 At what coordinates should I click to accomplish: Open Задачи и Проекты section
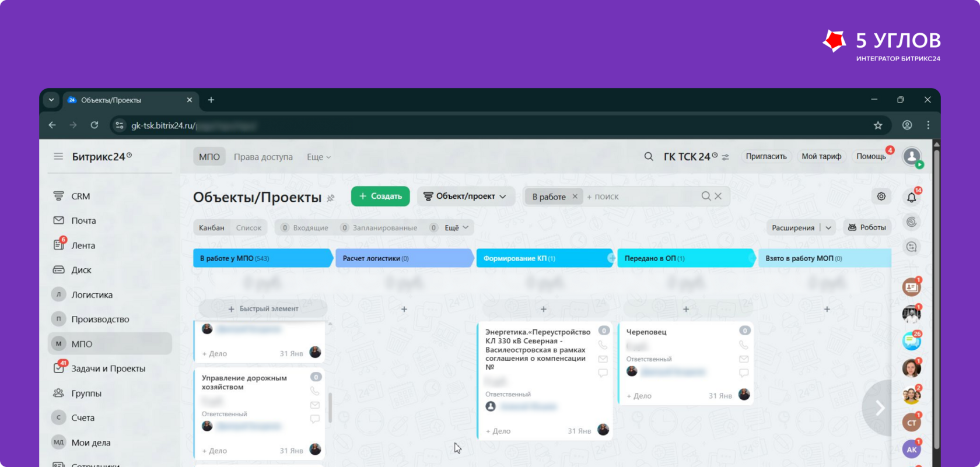tap(108, 368)
